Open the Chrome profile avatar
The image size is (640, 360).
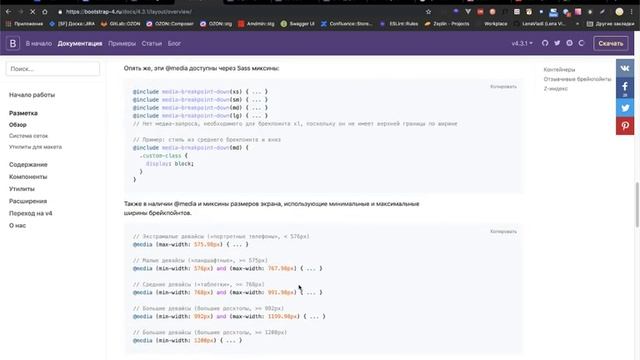point(619,12)
